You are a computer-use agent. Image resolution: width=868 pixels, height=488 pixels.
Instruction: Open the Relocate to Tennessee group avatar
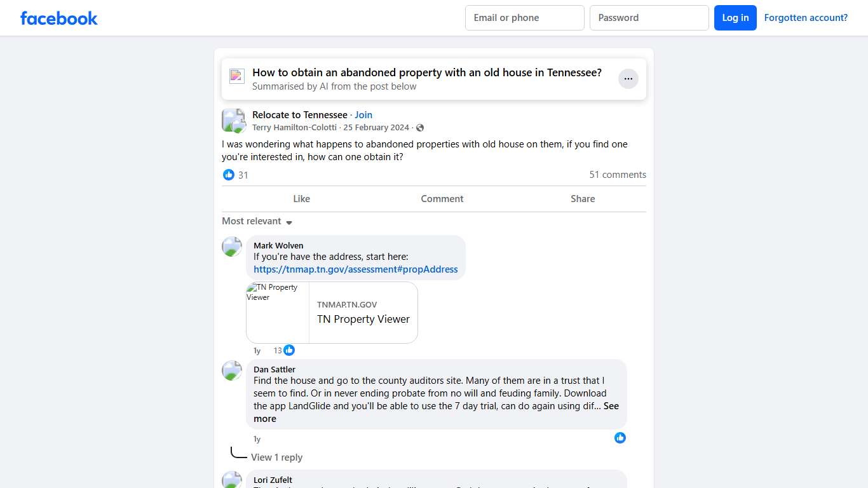[233, 121]
